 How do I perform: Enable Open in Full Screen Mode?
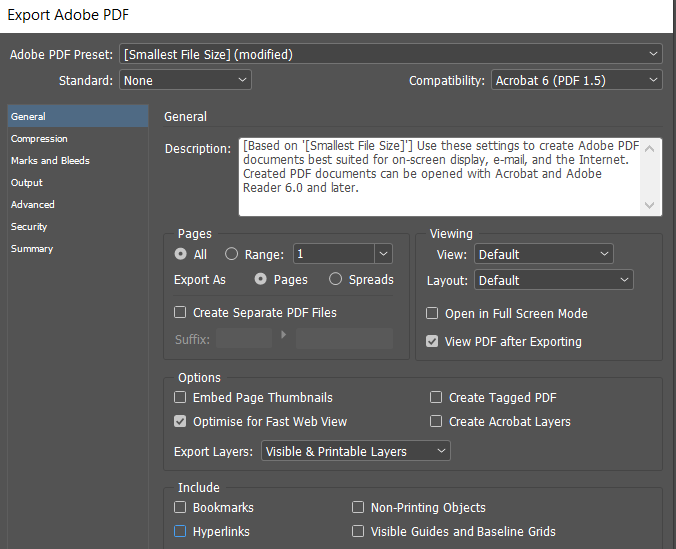point(432,313)
